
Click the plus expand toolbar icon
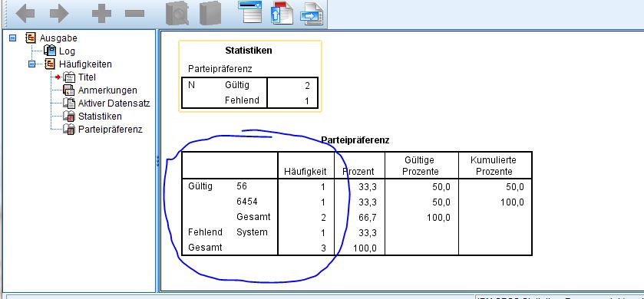(101, 14)
